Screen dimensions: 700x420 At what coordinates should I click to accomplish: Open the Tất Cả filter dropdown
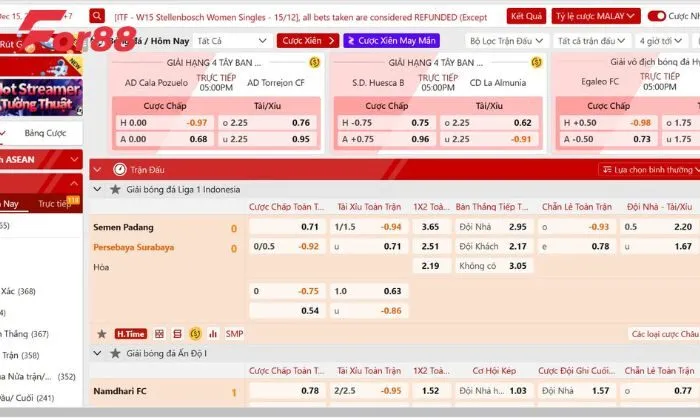(x=232, y=40)
